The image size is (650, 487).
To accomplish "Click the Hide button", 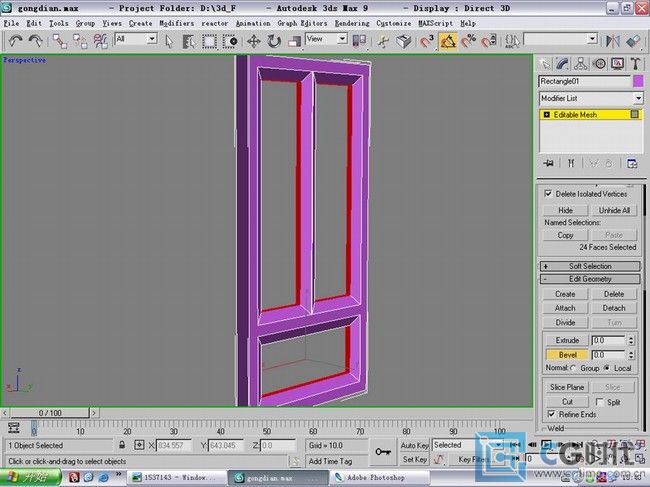I will [565, 210].
